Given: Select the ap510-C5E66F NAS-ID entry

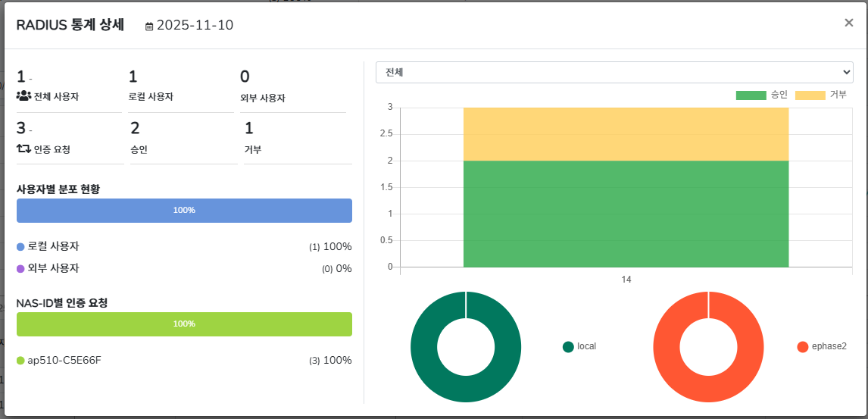Looking at the screenshot, I should click(x=64, y=360).
